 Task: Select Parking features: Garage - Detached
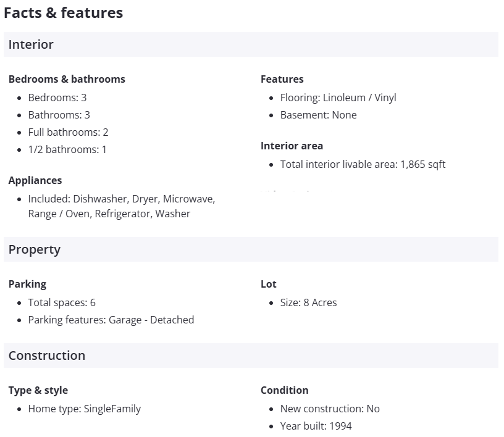tap(111, 320)
